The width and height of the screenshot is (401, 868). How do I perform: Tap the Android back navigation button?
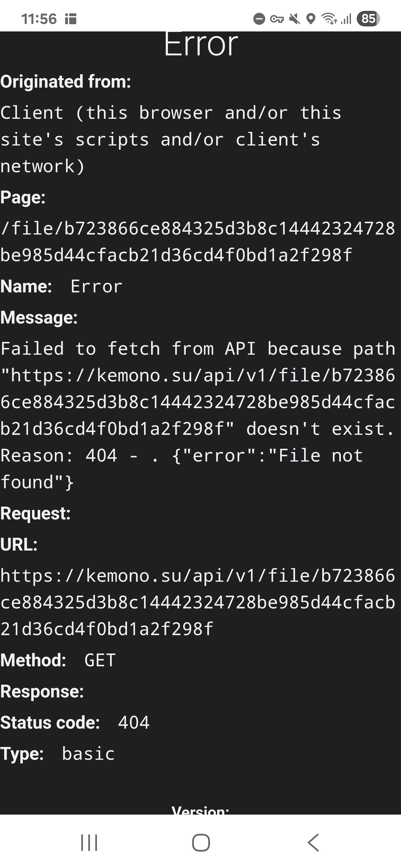point(313,843)
